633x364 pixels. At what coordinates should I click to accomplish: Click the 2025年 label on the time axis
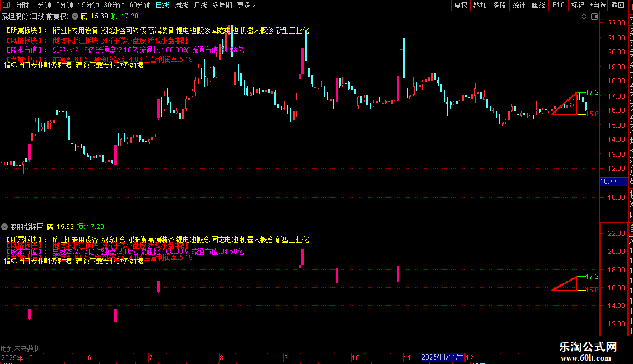(x=12, y=357)
